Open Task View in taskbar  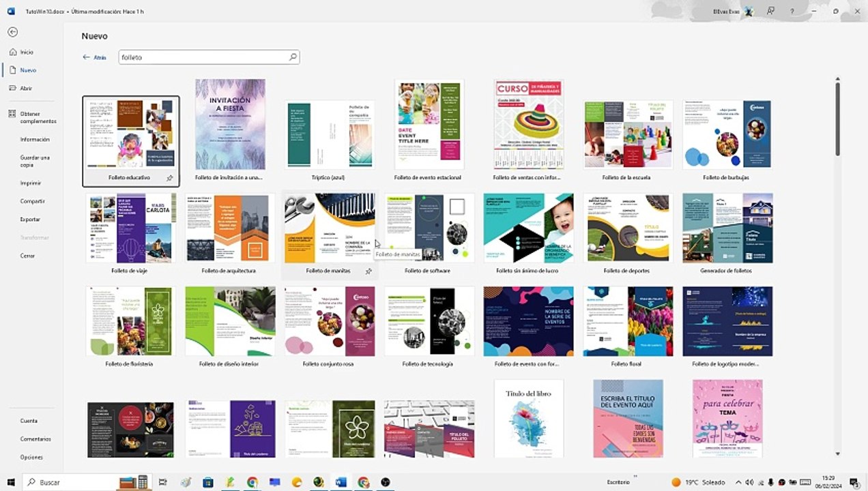pyautogui.click(x=163, y=482)
